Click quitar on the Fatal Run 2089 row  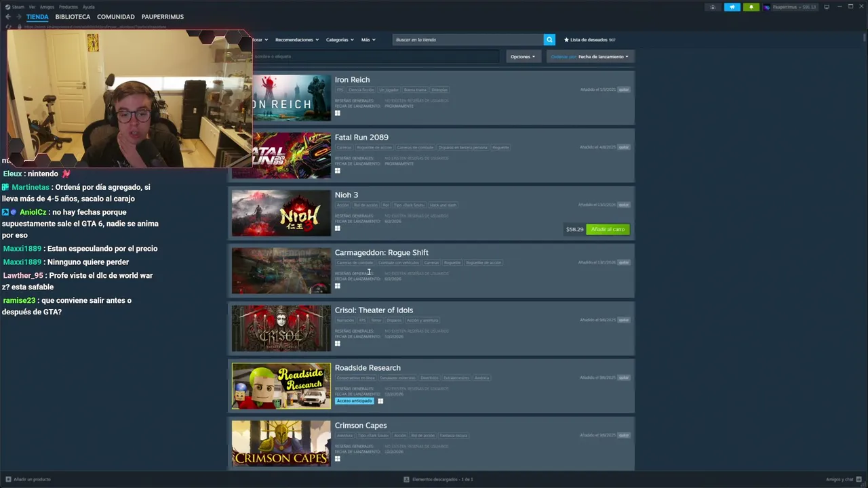click(x=624, y=147)
